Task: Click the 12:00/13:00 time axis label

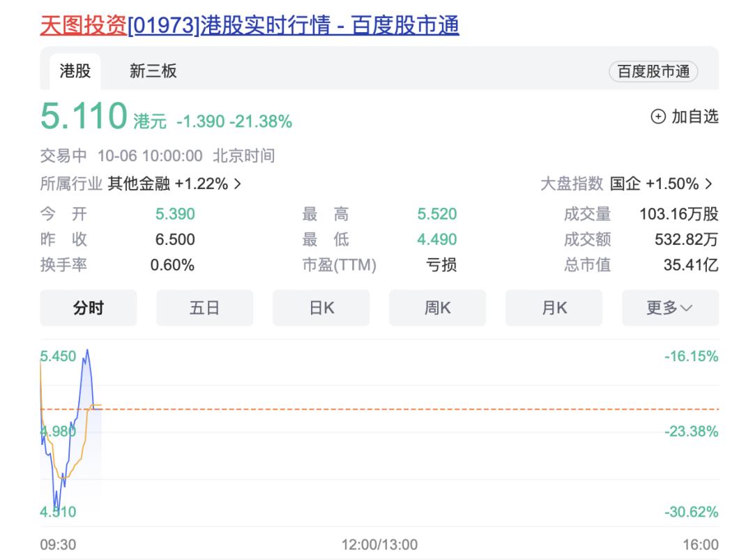Action: point(379,545)
